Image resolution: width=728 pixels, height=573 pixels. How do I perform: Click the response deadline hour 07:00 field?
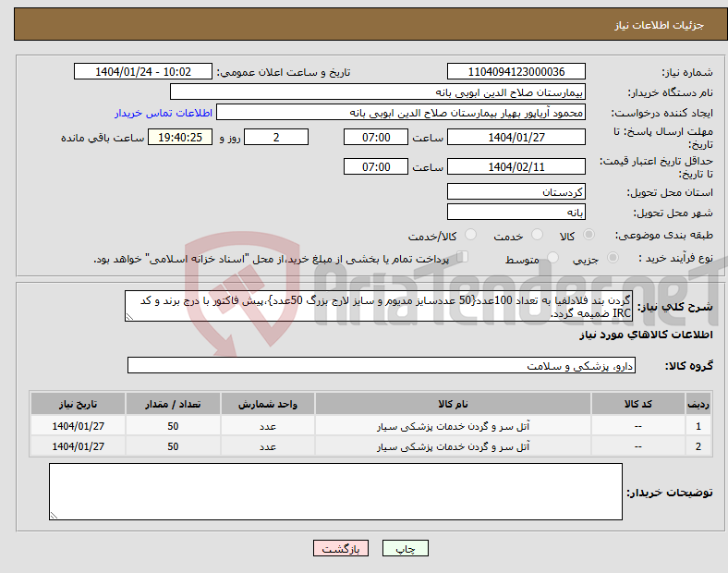376,137
